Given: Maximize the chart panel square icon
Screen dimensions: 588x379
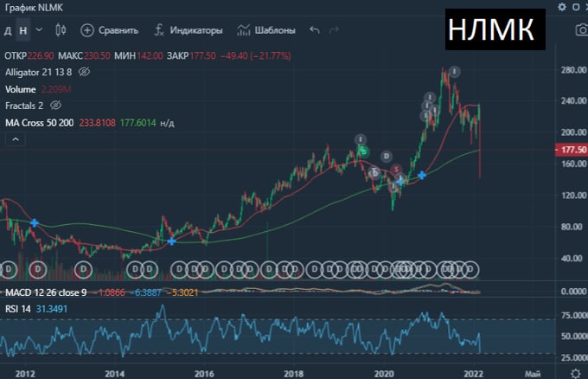Looking at the screenshot, I should [x=576, y=7].
